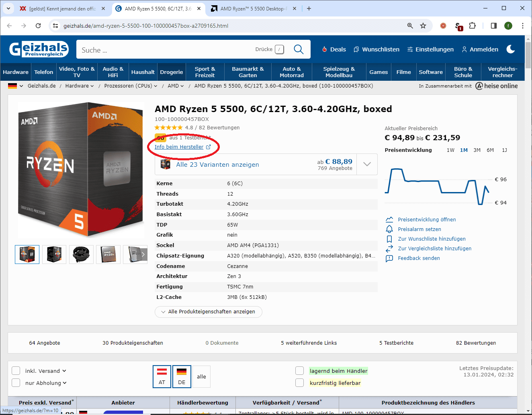Select the CPU cooler fan thumbnail
Viewport: 532px width, 415px height.
[81, 254]
